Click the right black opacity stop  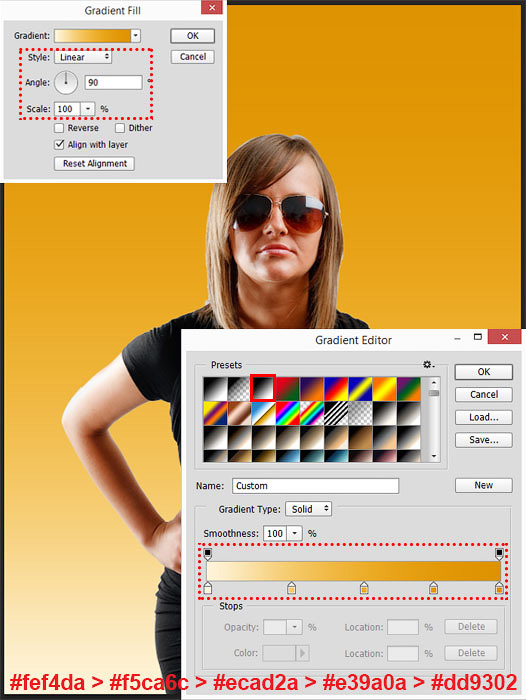click(x=499, y=554)
